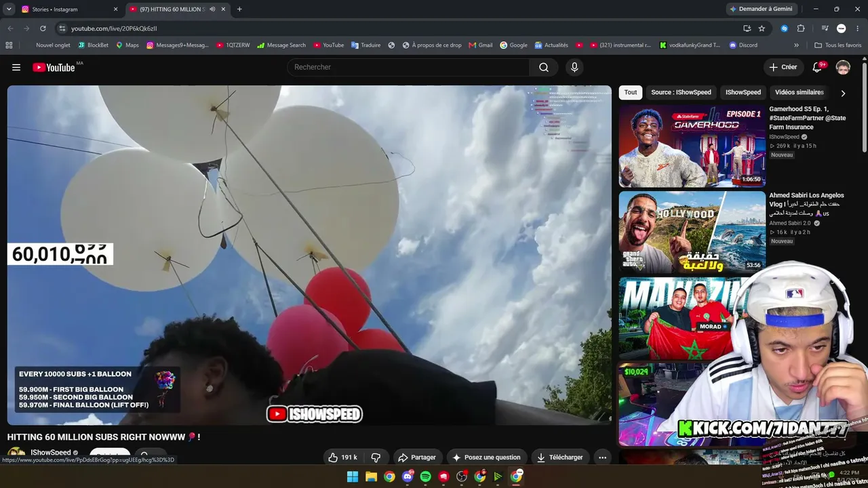The image size is (868, 488).
Task: Open the Message Search bookmark
Action: [281, 45]
